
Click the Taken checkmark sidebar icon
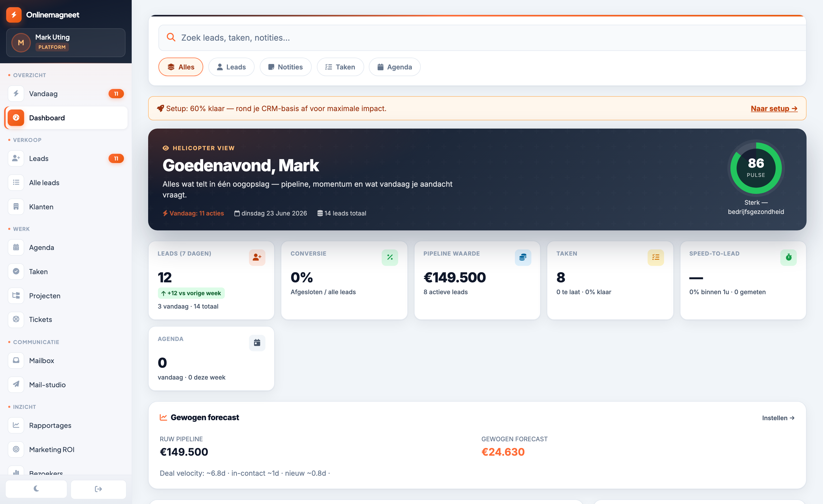pos(16,271)
